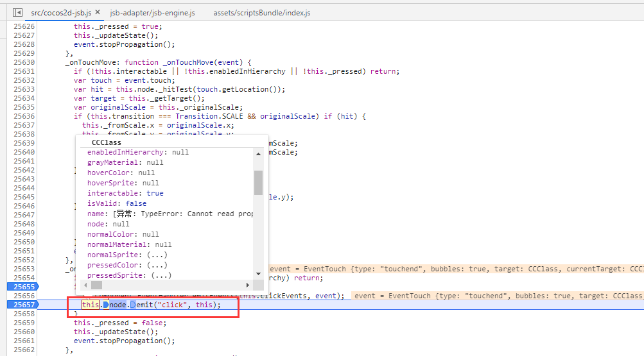Set a breakpoint on line 25636
The image size is (644, 356).
[24, 116]
